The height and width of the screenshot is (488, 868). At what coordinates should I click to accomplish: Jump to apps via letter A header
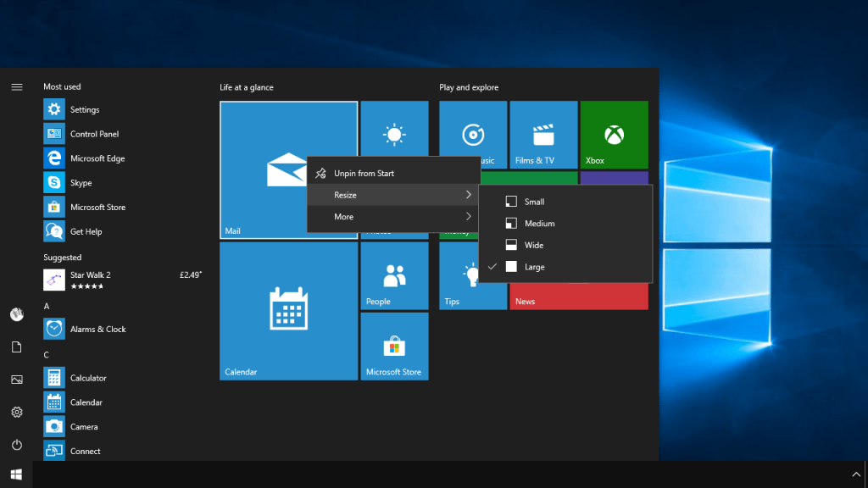(x=47, y=306)
